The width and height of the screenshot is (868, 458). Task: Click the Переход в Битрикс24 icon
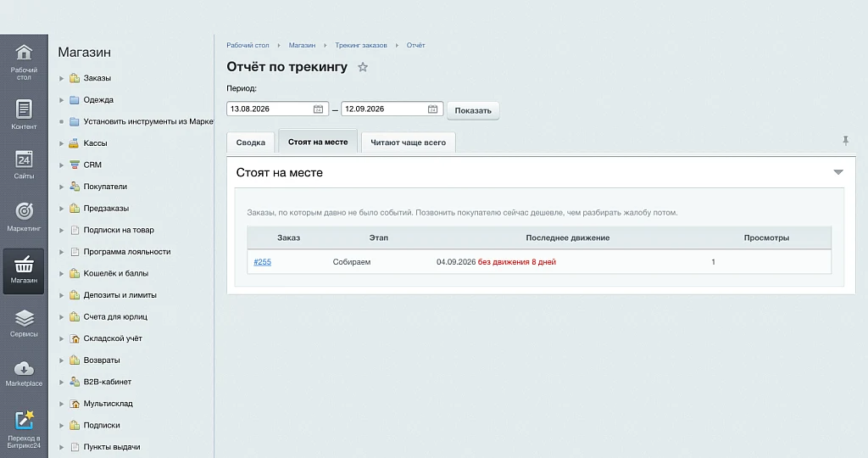pyautogui.click(x=24, y=420)
